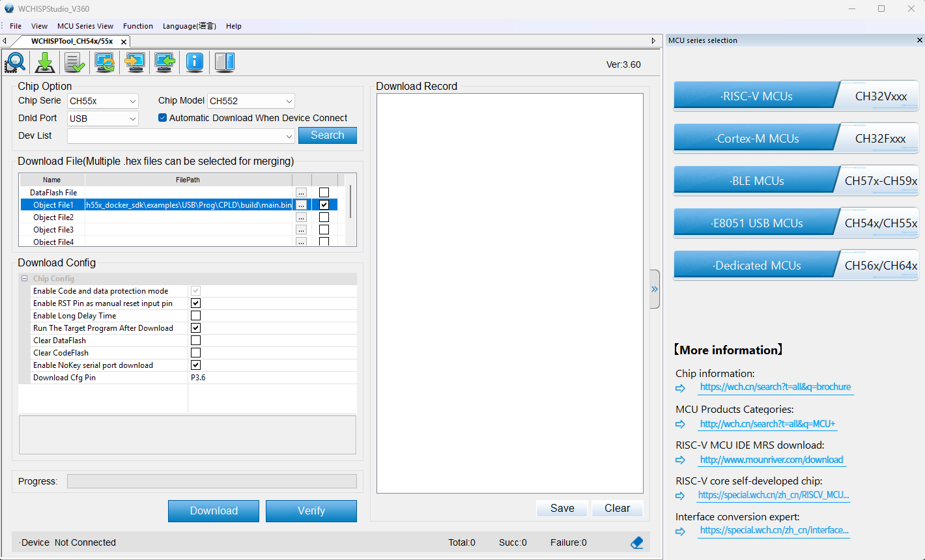Uncheck Run The Target Program After Download
This screenshot has width=925, height=560.
point(195,328)
